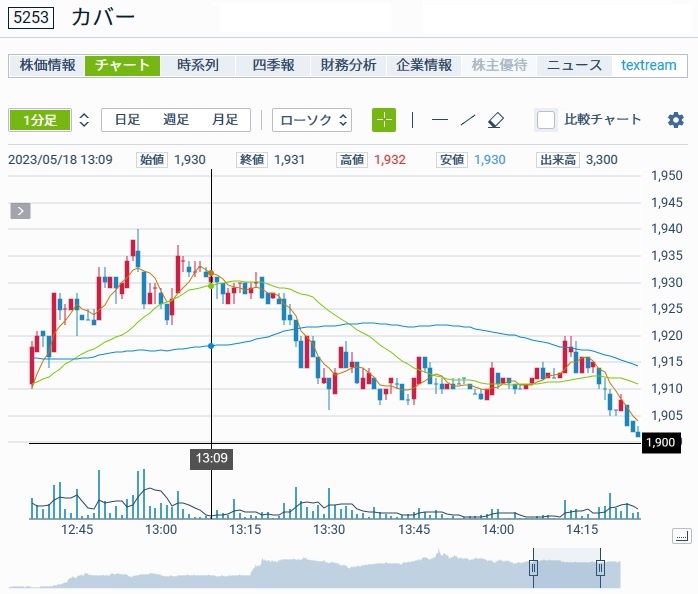Select the vertical line drawing tool
The width and height of the screenshot is (698, 594).
pos(412,120)
